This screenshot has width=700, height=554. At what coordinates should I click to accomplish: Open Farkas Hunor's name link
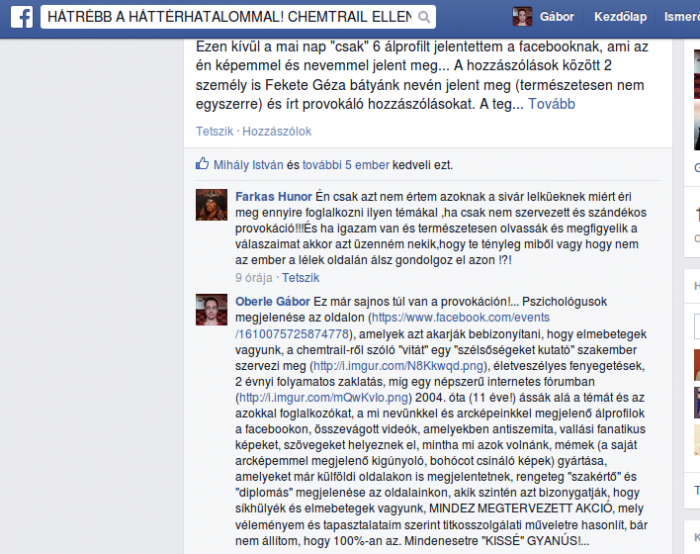coord(273,197)
